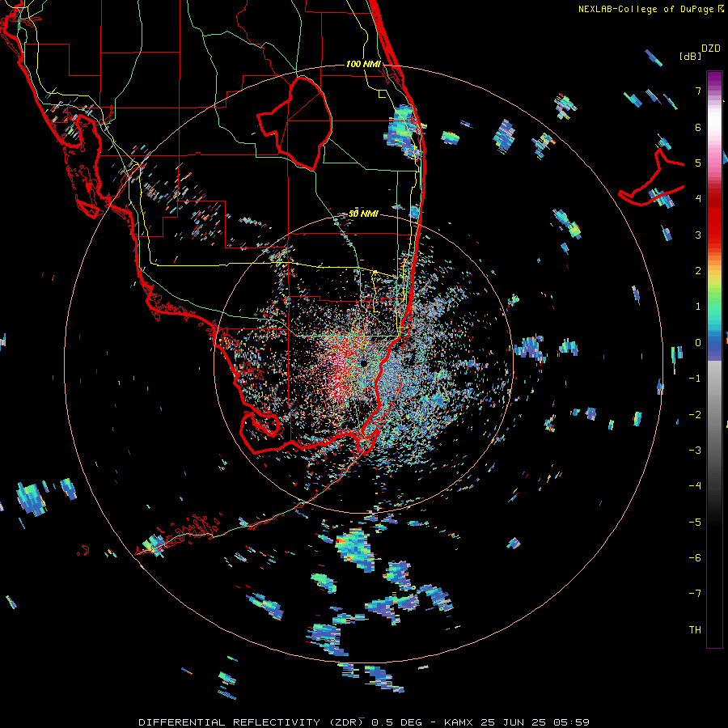Click the TH threshold label on legend
Screen dimensions: 728x728
click(695, 630)
